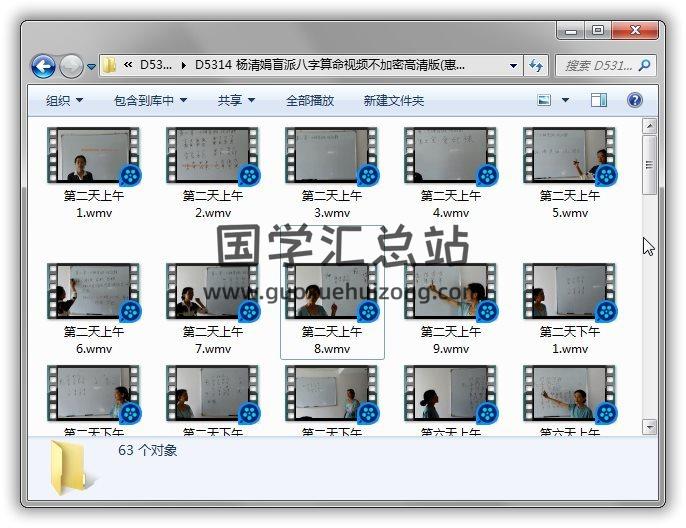Select video 第二天上午 9.wmv
Image resolution: width=686 pixels, height=528 pixels.
451,309
